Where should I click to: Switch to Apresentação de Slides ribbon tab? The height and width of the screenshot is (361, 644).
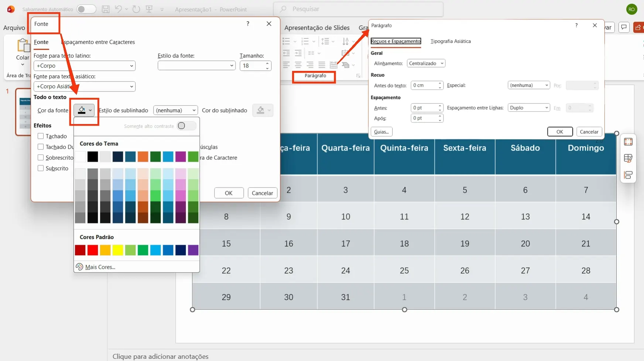317,28
